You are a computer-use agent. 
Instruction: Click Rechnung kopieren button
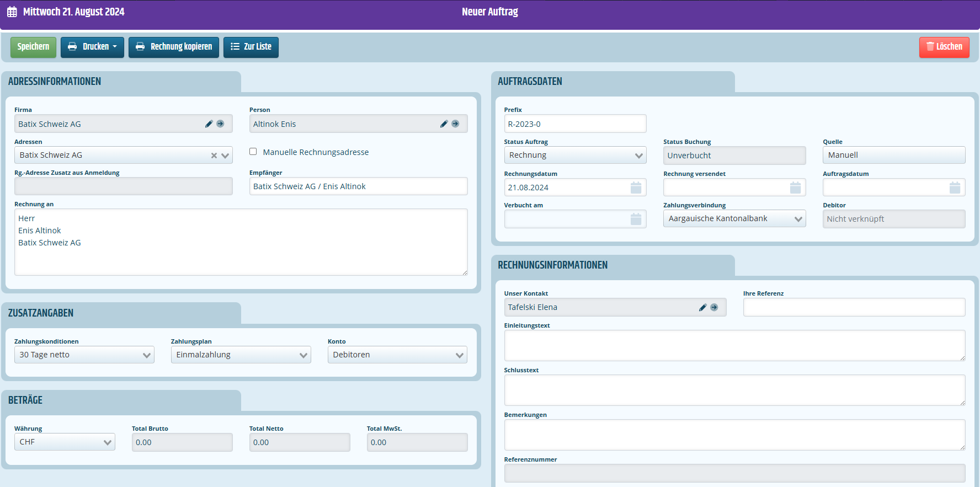click(x=174, y=47)
